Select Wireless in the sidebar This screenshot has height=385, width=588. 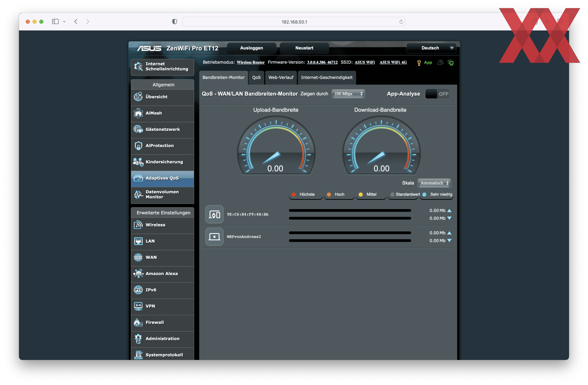163,225
